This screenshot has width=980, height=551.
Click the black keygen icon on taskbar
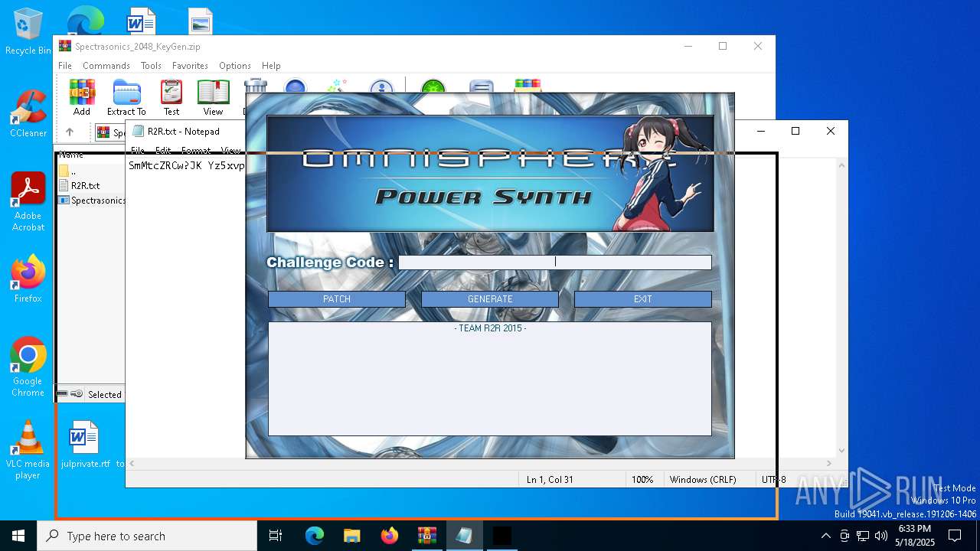pyautogui.click(x=501, y=536)
